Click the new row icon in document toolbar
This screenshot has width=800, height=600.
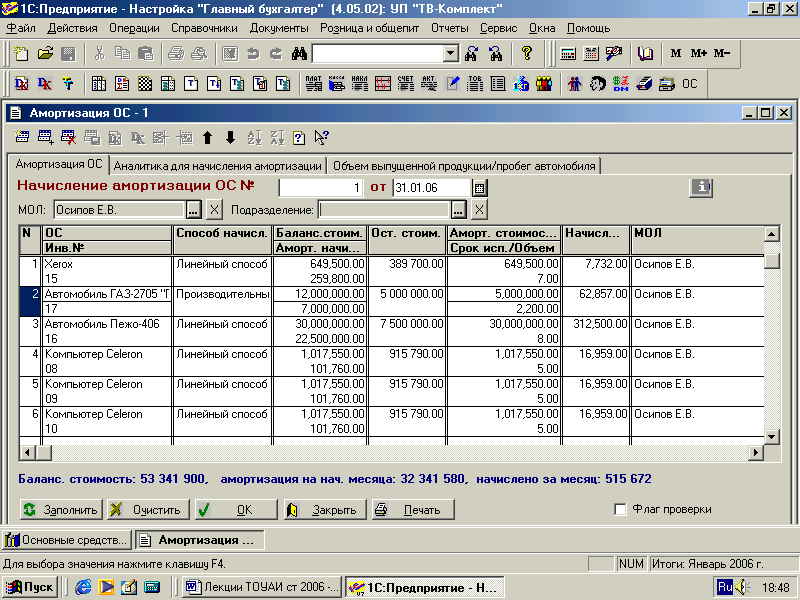22,137
